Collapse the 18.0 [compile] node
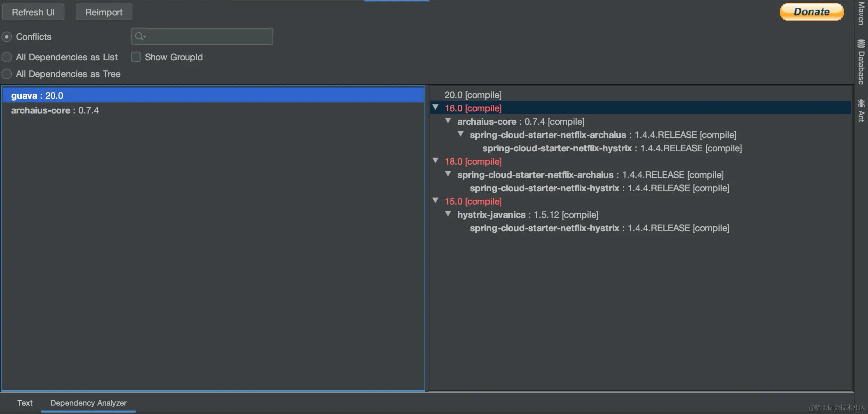 point(435,161)
